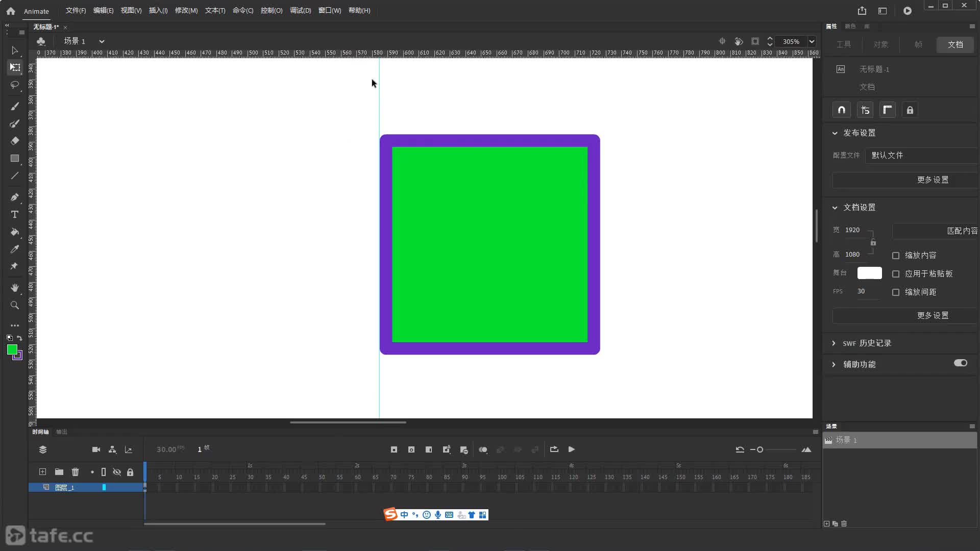980x551 pixels.
Task: Click the 匹配内容 button
Action: click(x=936, y=231)
